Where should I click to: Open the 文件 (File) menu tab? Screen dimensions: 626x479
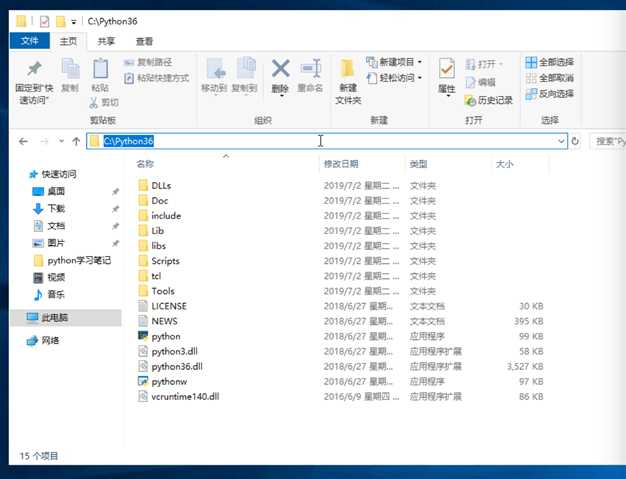point(30,41)
